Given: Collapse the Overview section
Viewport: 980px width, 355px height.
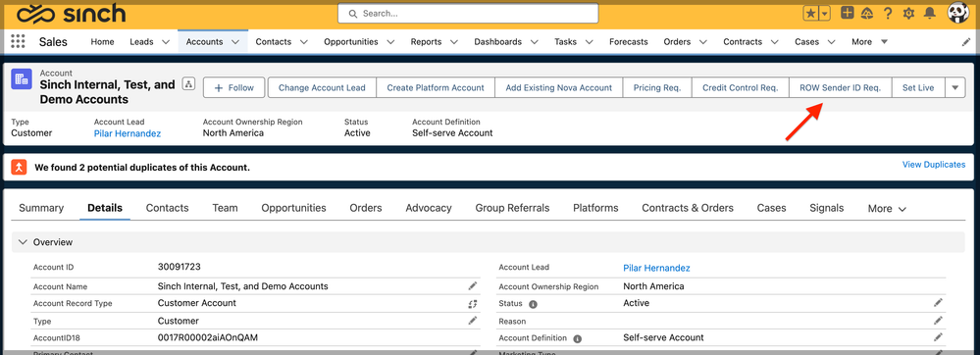Looking at the screenshot, I should tap(24, 242).
